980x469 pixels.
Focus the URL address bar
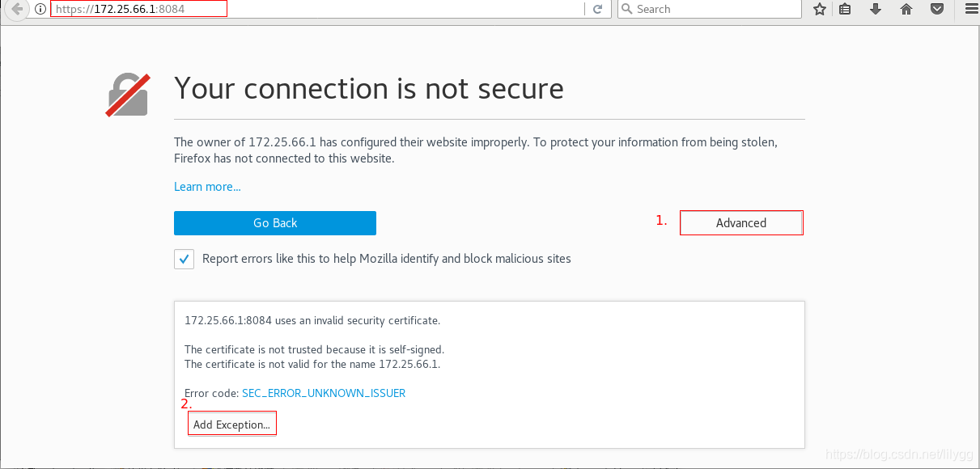[324, 9]
